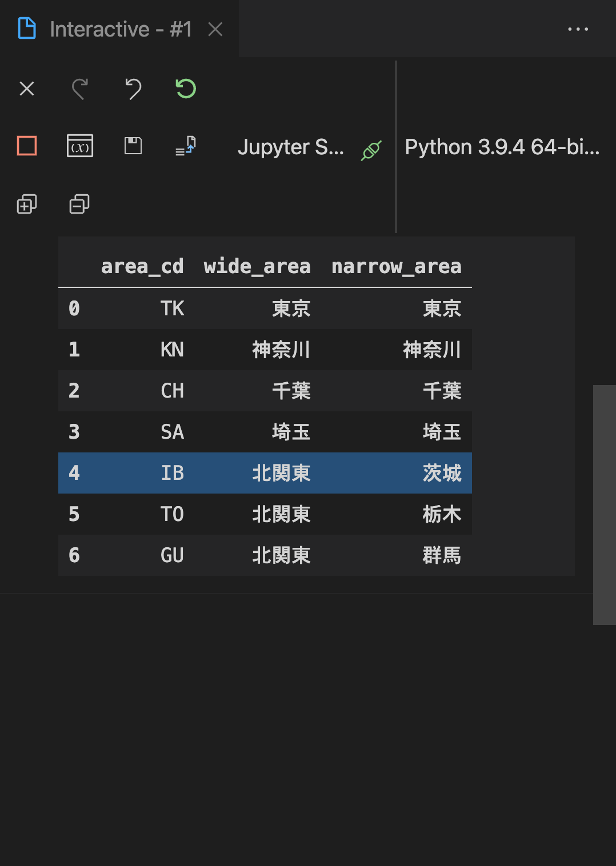Collapse all code cells
Image resolution: width=616 pixels, height=866 pixels.
78,205
